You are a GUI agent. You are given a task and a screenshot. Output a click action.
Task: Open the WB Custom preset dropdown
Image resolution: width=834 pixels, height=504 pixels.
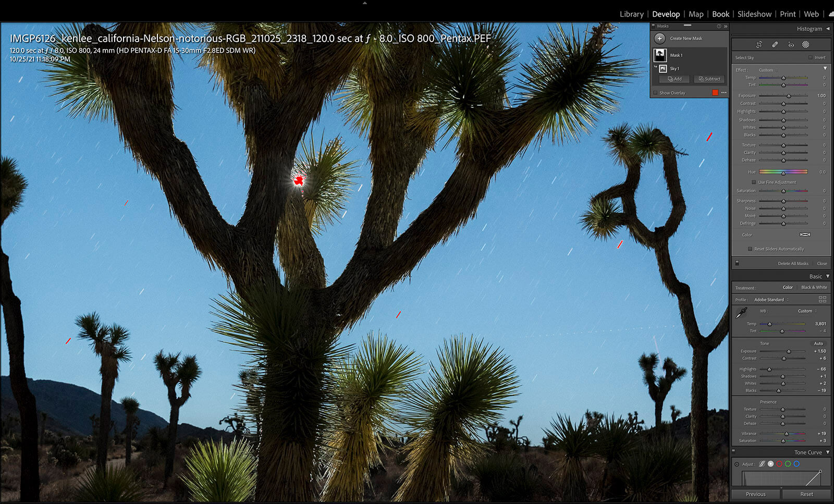pyautogui.click(x=807, y=311)
